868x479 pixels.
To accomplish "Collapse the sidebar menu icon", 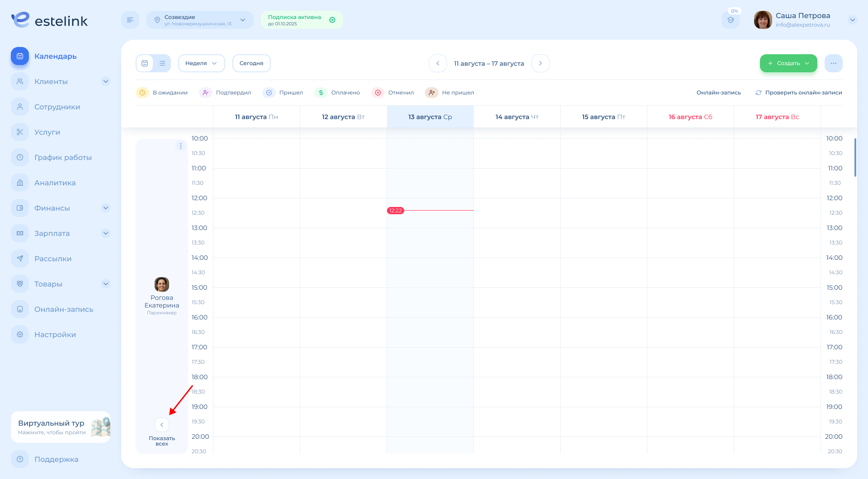I will (130, 20).
